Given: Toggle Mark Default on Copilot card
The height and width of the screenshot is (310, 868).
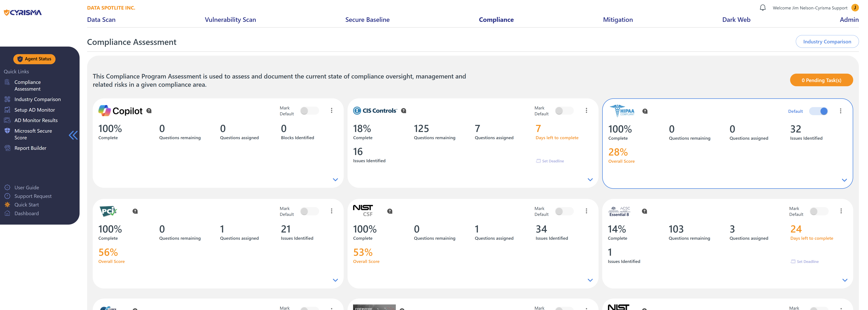Looking at the screenshot, I should [309, 111].
